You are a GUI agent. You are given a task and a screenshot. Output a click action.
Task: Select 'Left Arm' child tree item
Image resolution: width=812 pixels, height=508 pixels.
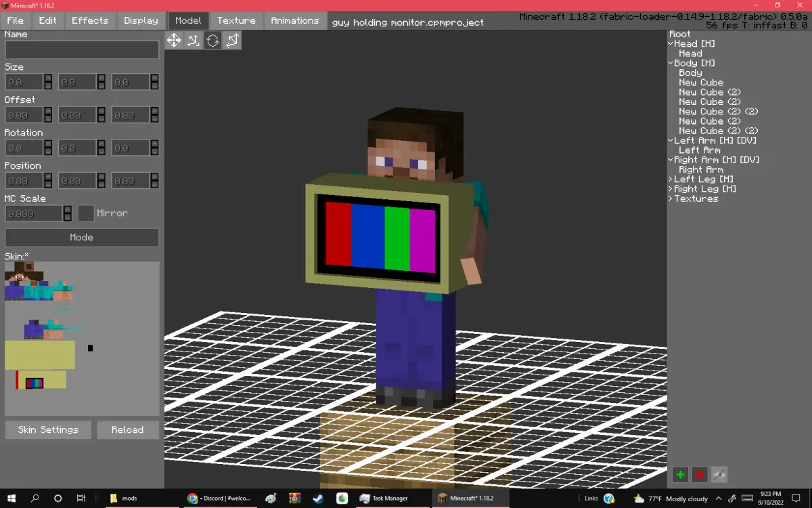[x=699, y=150]
